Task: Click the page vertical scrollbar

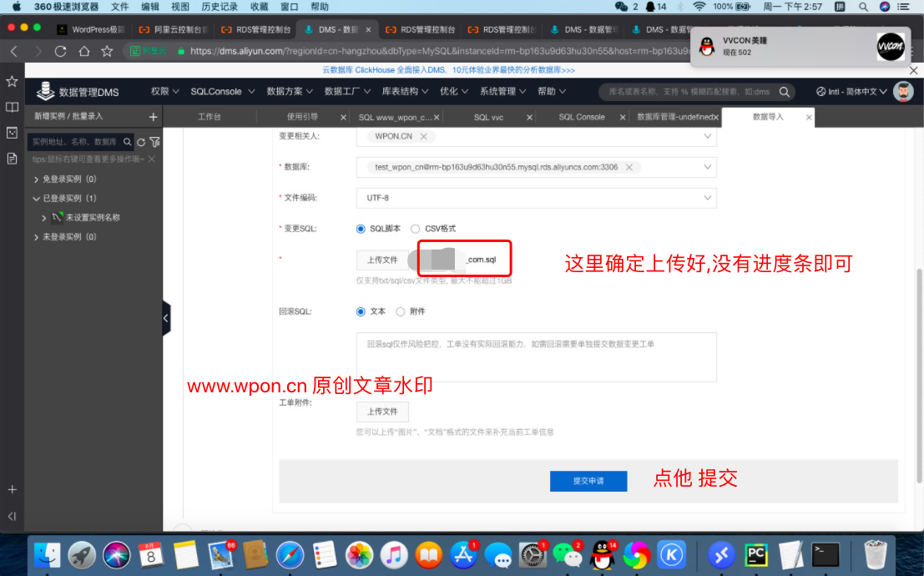Action: click(x=919, y=376)
